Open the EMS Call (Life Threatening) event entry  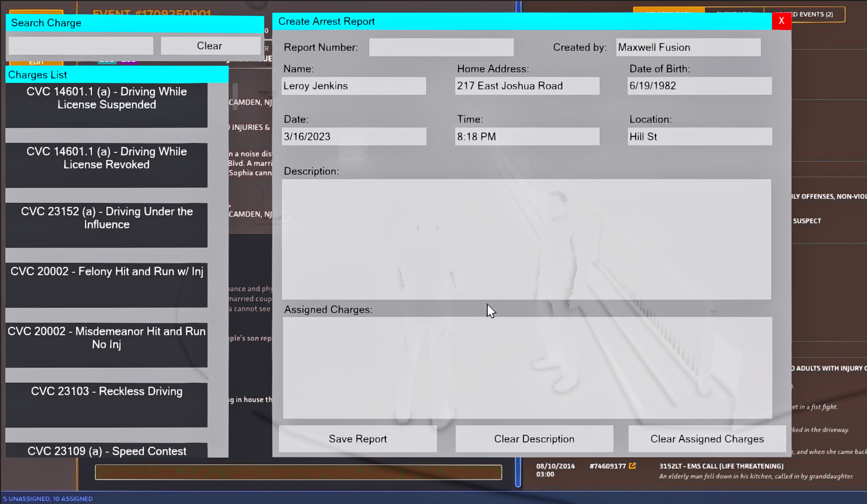[x=720, y=466]
